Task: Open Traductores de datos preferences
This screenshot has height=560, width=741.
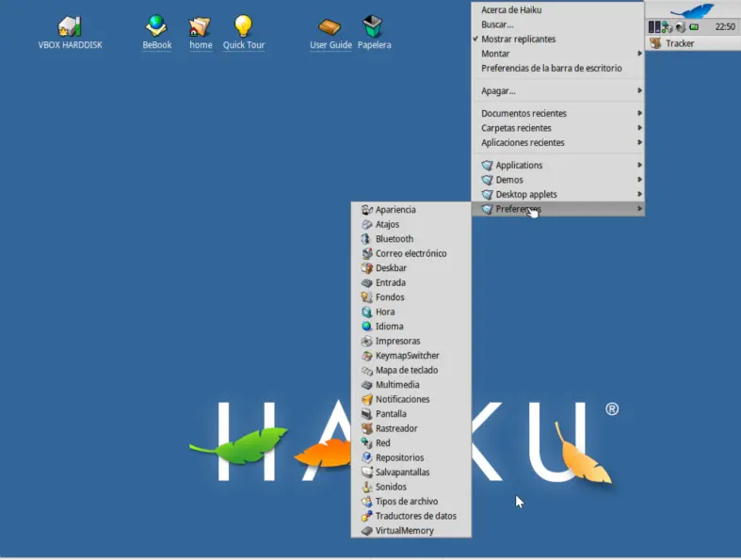Action: point(411,516)
